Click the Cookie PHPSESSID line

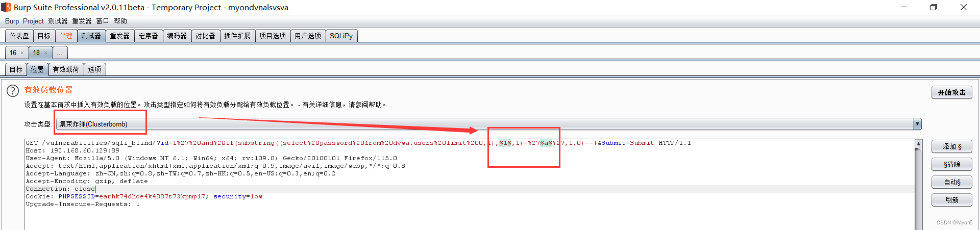[x=144, y=196]
